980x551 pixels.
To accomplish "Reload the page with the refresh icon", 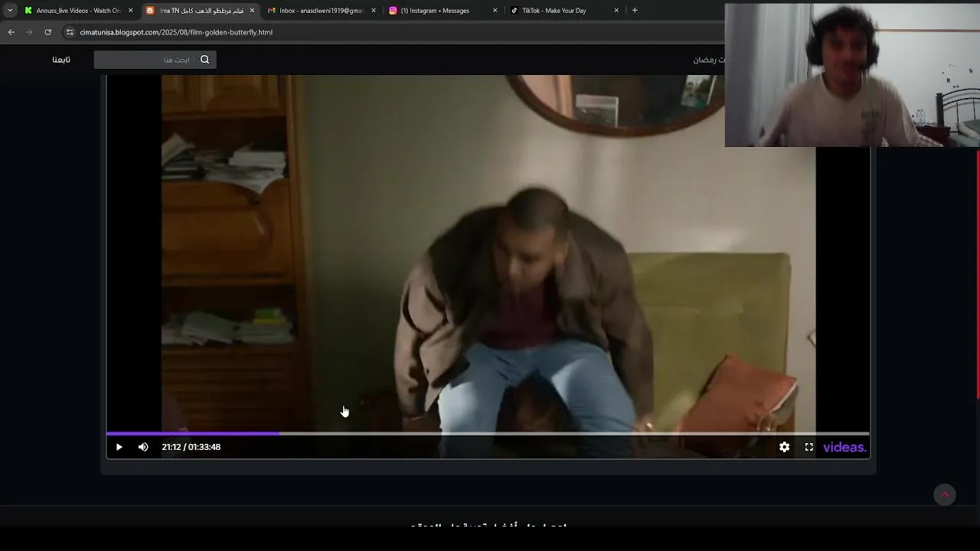I will click(47, 32).
